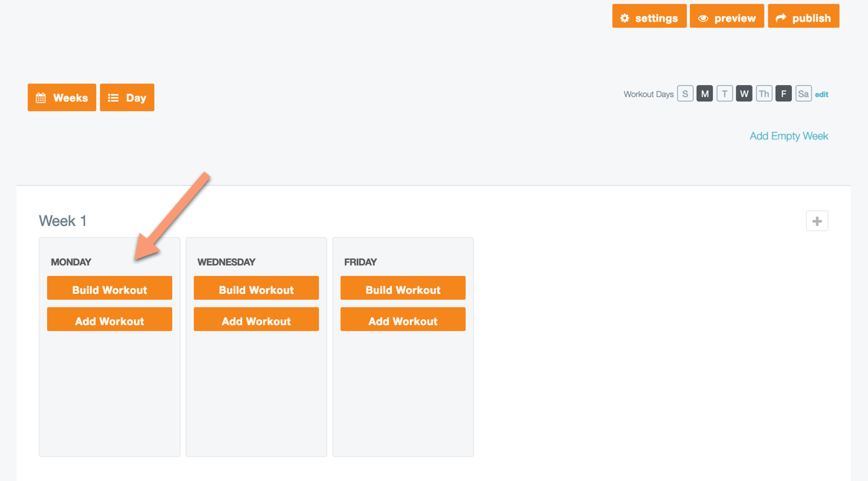Click the edit link beside Workout Days
868x481 pixels.
821,94
